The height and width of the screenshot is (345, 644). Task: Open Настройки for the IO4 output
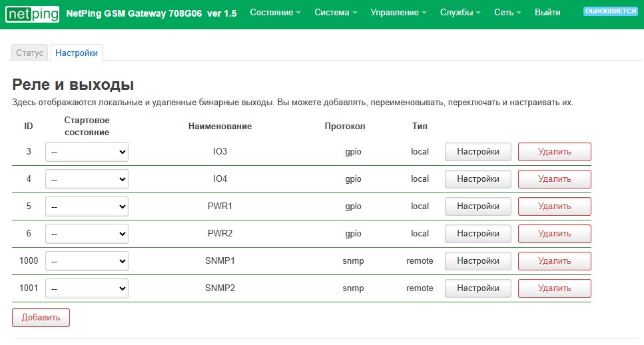(x=478, y=179)
